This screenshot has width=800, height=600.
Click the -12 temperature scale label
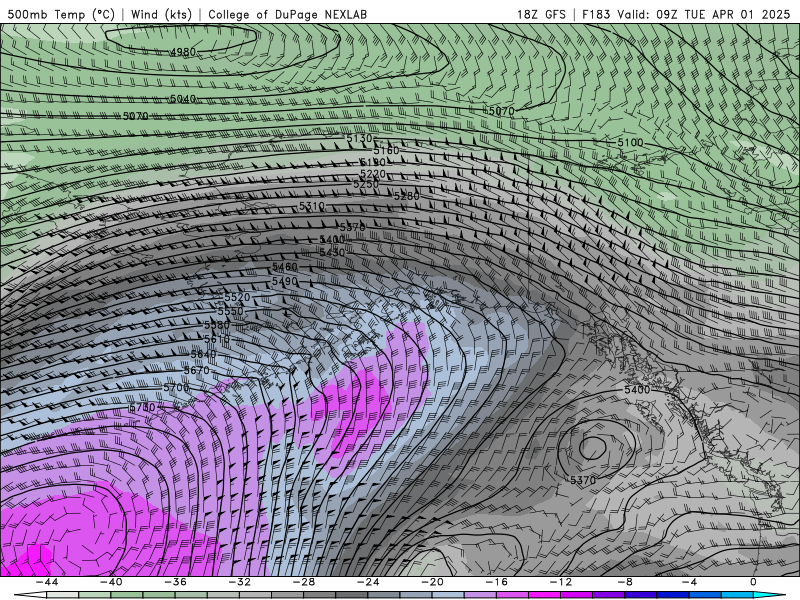(561, 582)
